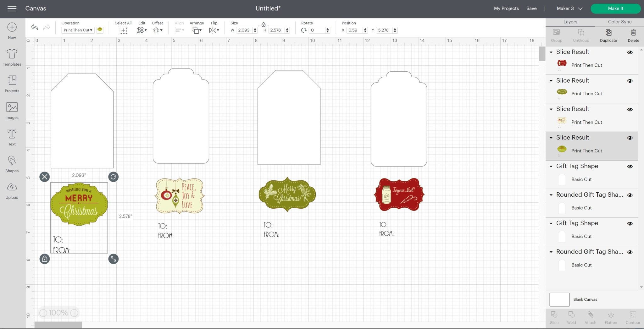The height and width of the screenshot is (329, 644).
Task: Click the Weld tool
Action: pos(571,317)
